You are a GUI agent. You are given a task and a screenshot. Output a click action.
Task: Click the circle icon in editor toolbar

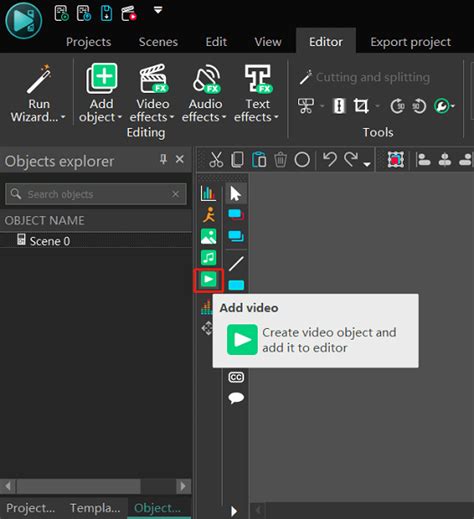point(302,160)
